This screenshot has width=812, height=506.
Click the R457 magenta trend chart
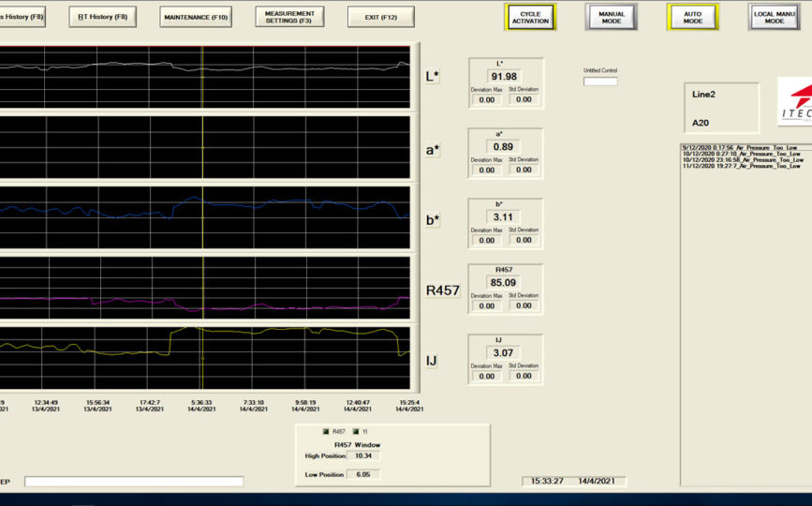click(204, 288)
